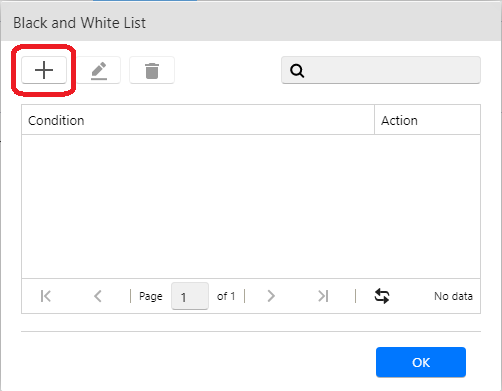Click the magnifier search icon

(x=297, y=70)
